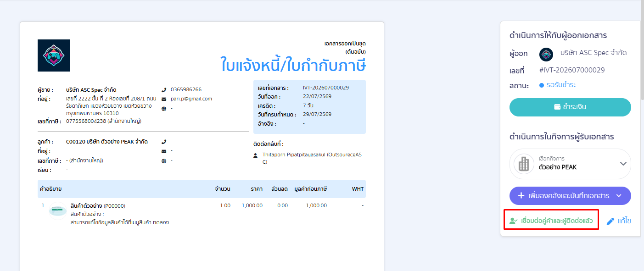This screenshot has height=271, width=644.
Task: Click the invoice title ใบแจ้งหนี้/ใบกำกับภาษี
Action: pos(293,65)
